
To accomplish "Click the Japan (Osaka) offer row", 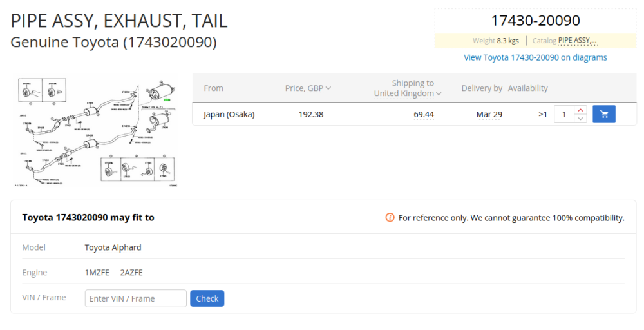I will pos(414,114).
